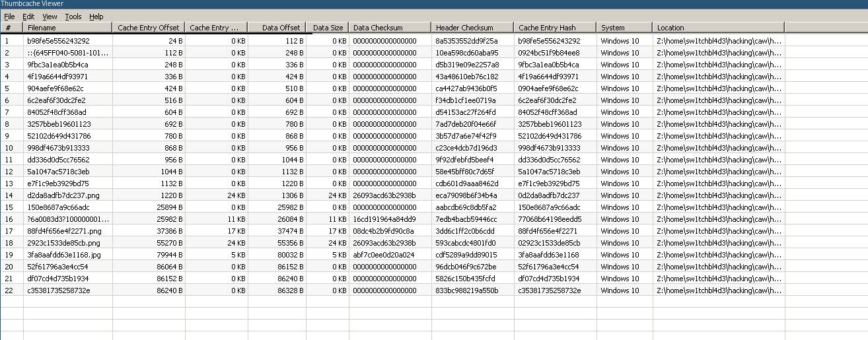Open the View menu
This screenshot has height=340, width=868.
(x=50, y=17)
